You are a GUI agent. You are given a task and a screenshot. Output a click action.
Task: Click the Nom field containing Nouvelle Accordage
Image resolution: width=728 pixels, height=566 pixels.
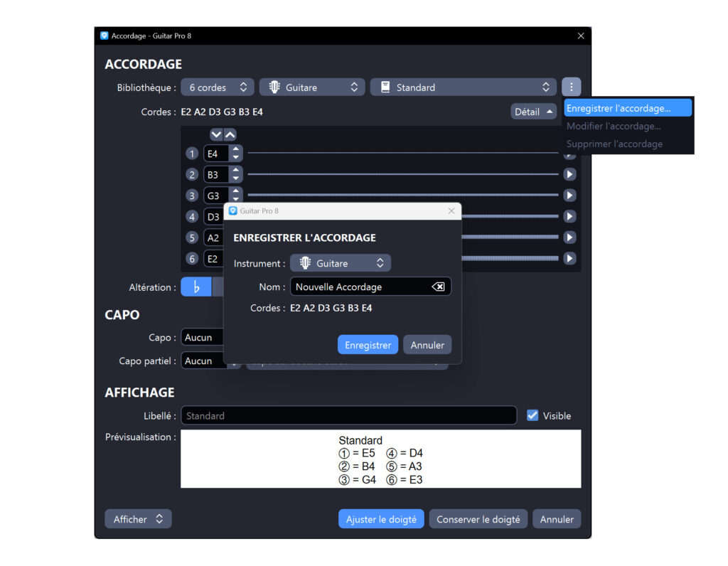click(x=370, y=287)
